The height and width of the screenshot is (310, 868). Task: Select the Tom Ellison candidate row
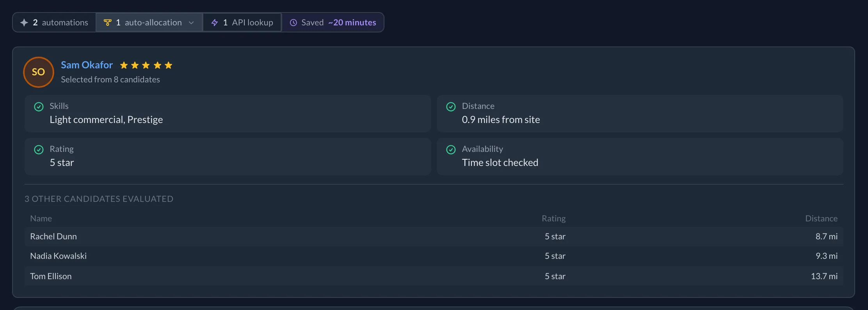(x=434, y=276)
